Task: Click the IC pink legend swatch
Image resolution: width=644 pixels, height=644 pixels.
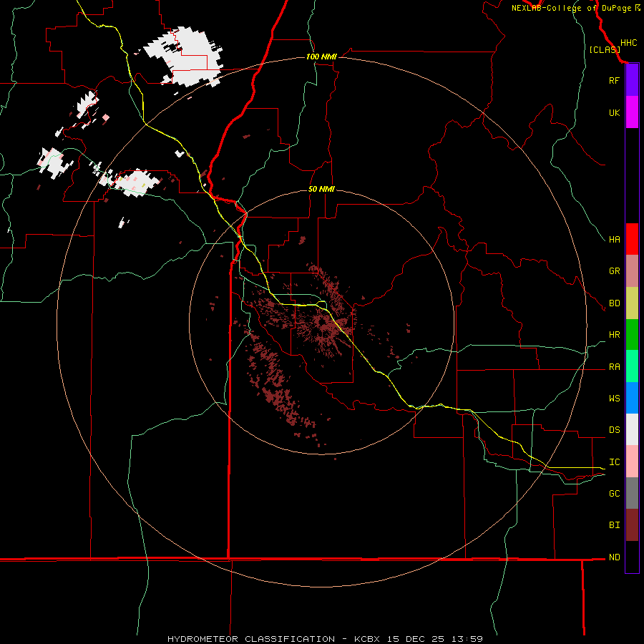Action: (632, 462)
